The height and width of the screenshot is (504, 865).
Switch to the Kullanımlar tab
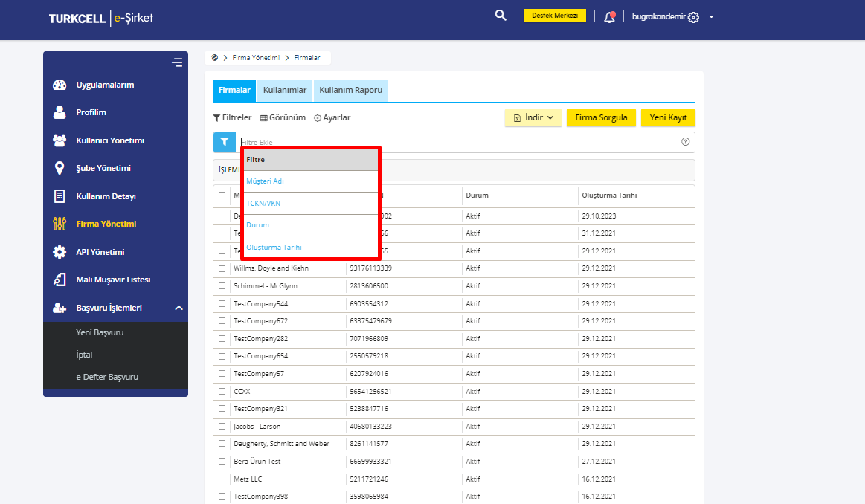[x=285, y=91]
